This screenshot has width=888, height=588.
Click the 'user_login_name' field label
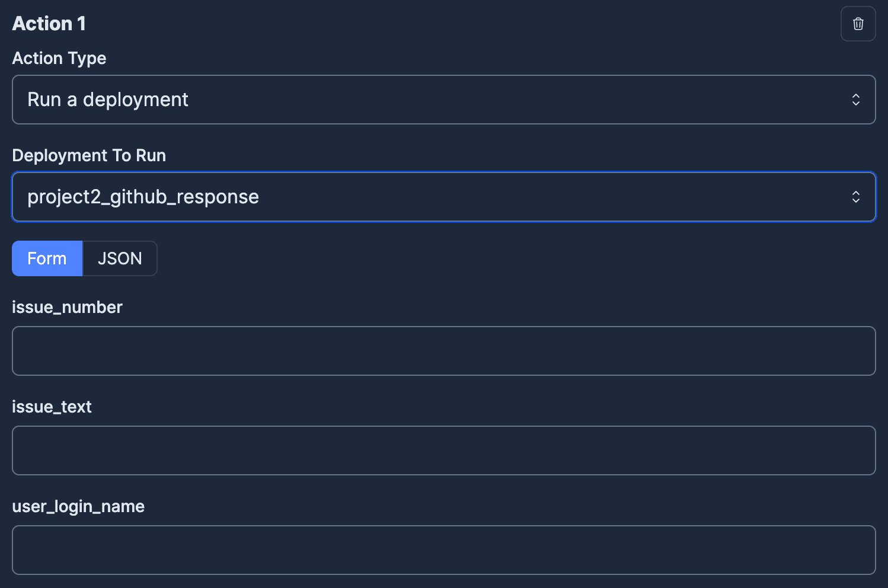tap(78, 506)
